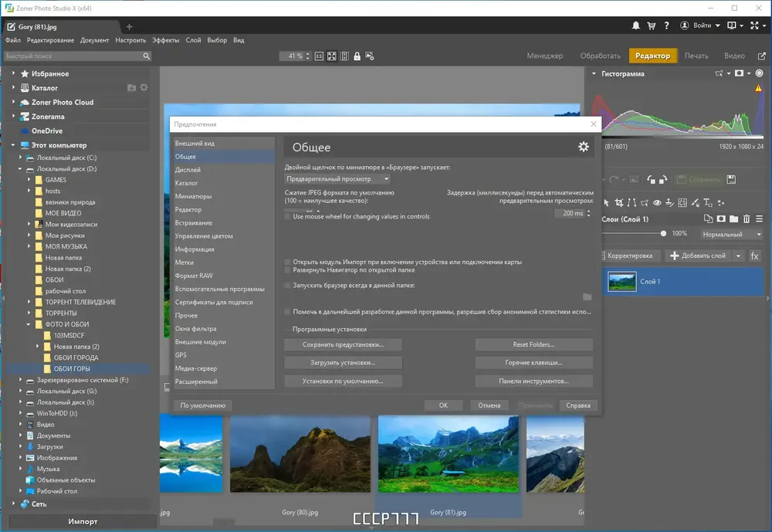Click the red-eye tool icon
Viewport: 772px width, 532px height.
[657, 202]
